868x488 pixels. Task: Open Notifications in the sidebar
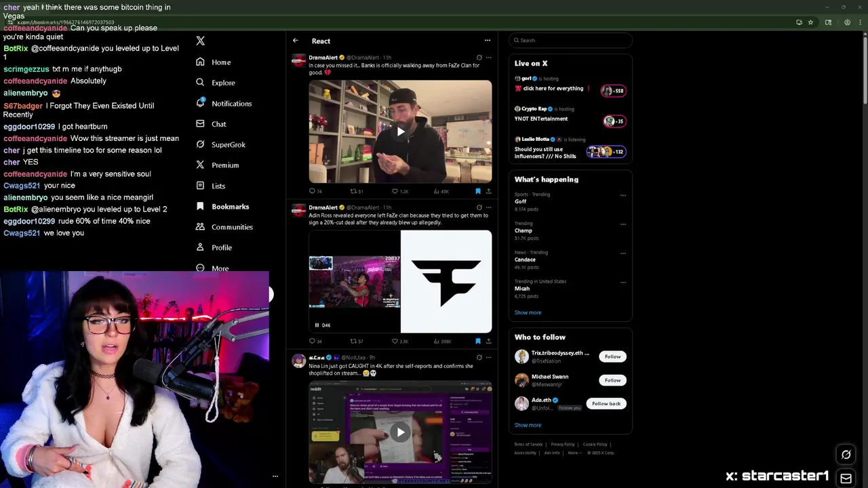223,104
